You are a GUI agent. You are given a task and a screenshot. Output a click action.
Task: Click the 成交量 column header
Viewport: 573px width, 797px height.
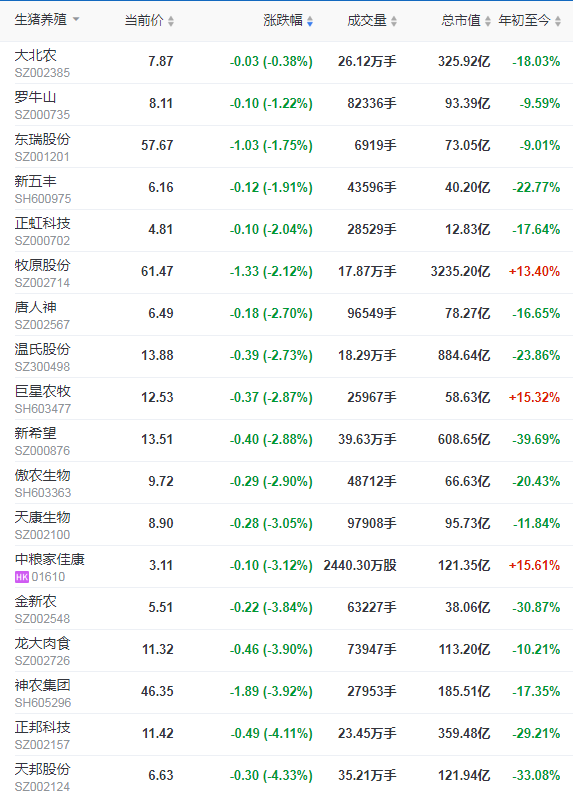pos(367,20)
